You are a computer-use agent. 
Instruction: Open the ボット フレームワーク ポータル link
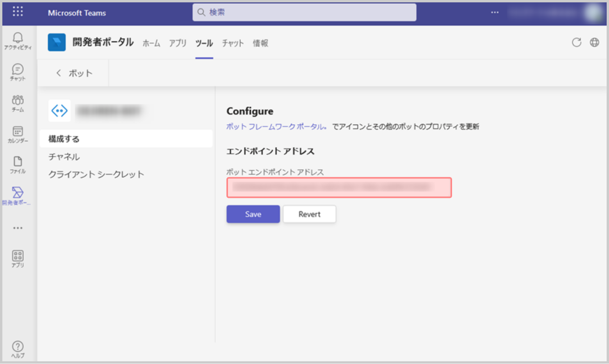(276, 127)
